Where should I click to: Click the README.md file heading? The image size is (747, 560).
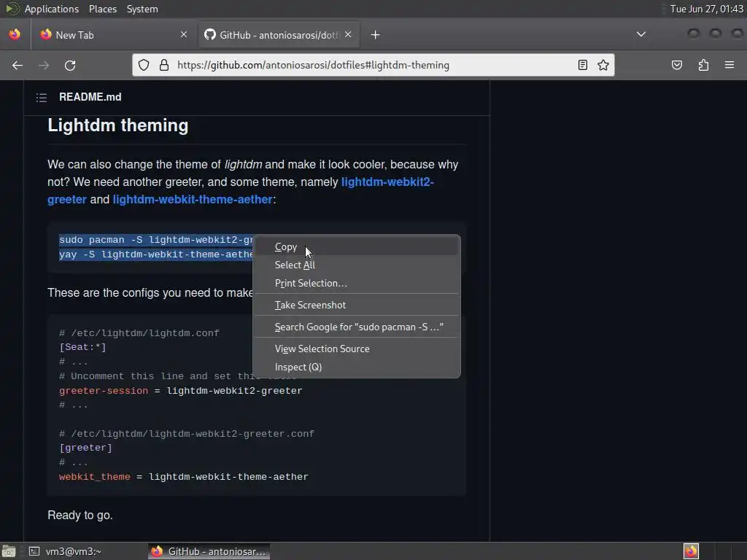click(x=90, y=97)
